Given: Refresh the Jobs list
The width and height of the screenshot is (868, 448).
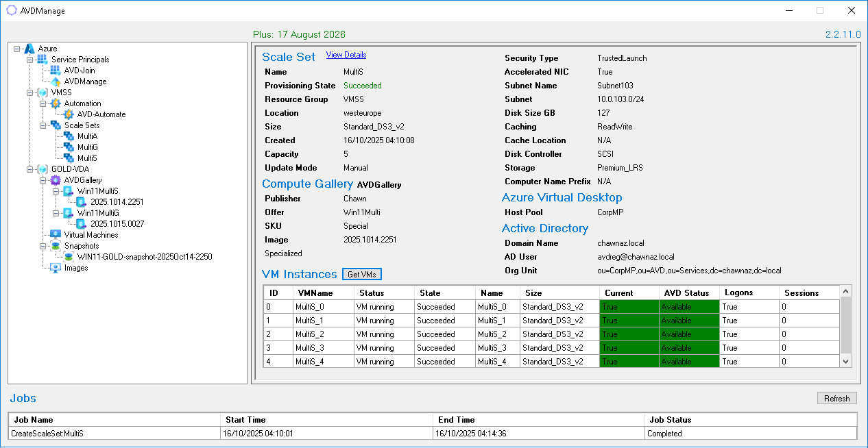Looking at the screenshot, I should coord(836,399).
